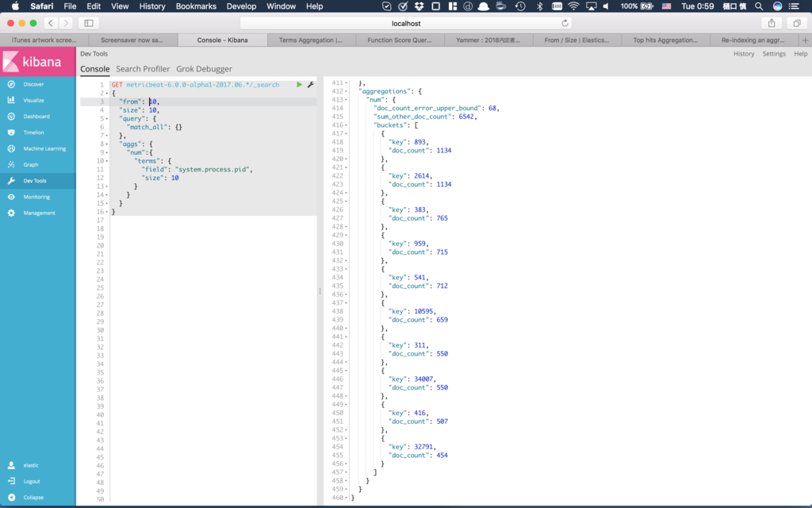This screenshot has width=812, height=508.
Task: Click the key 34007 in response
Action: pos(423,379)
